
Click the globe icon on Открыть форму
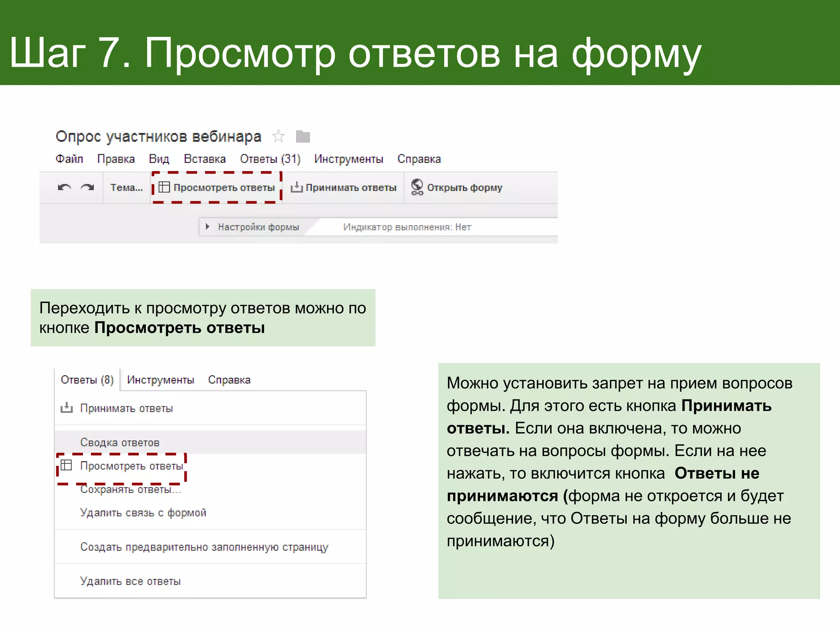417,187
